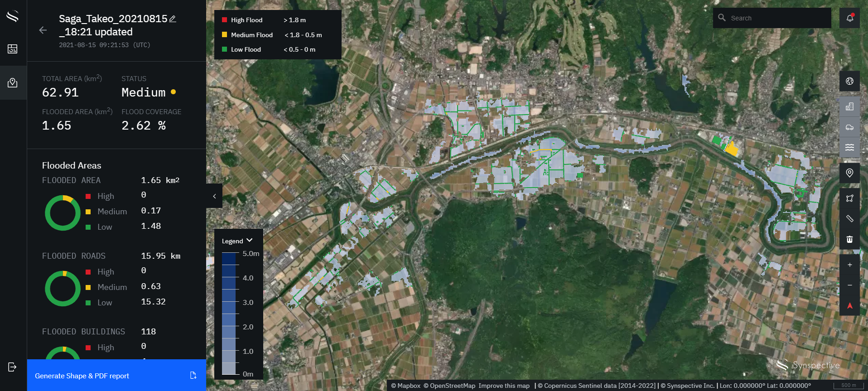
Task: Click the Synspective logo in the sidebar
Action: [x=13, y=16]
